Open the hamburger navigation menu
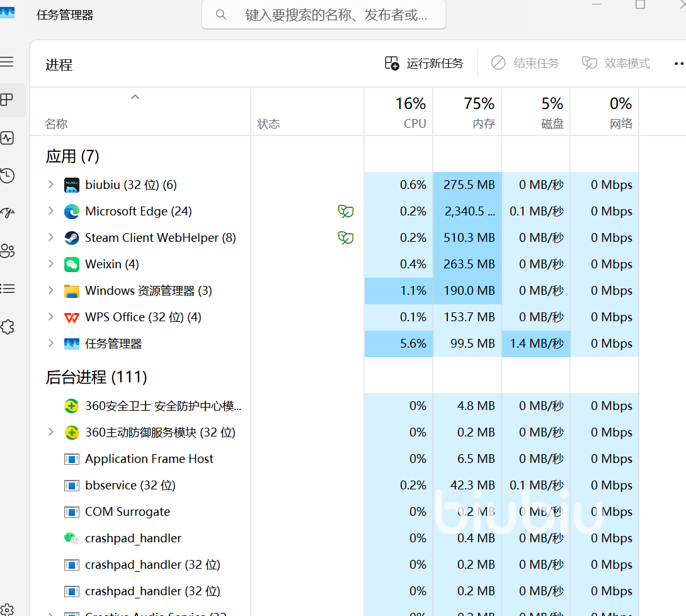The height and width of the screenshot is (616, 686). (7, 62)
